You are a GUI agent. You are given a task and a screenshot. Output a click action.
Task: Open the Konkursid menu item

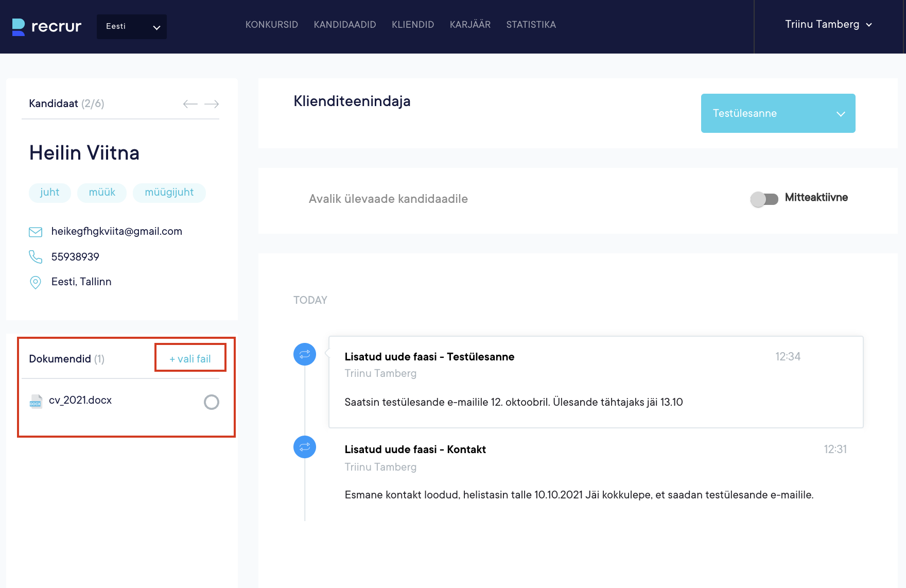(272, 25)
